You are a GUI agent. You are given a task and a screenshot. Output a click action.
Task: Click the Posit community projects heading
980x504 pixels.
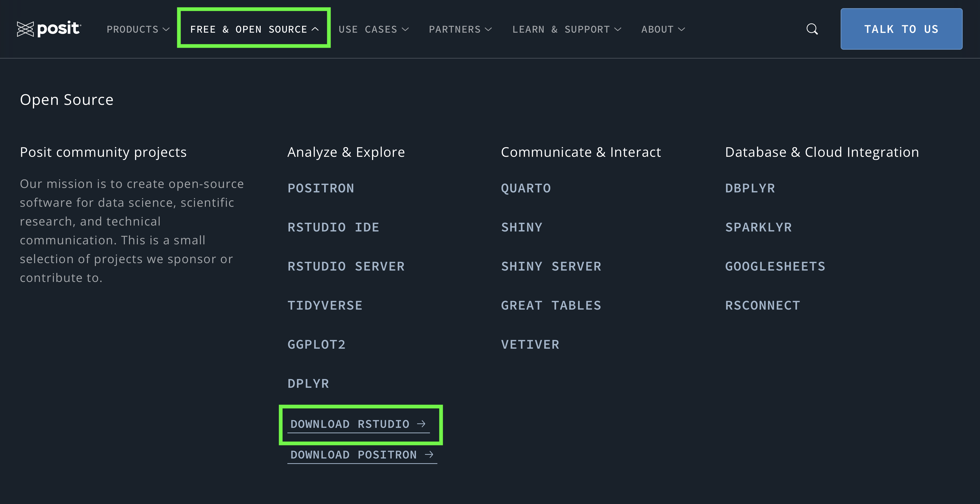click(x=103, y=152)
